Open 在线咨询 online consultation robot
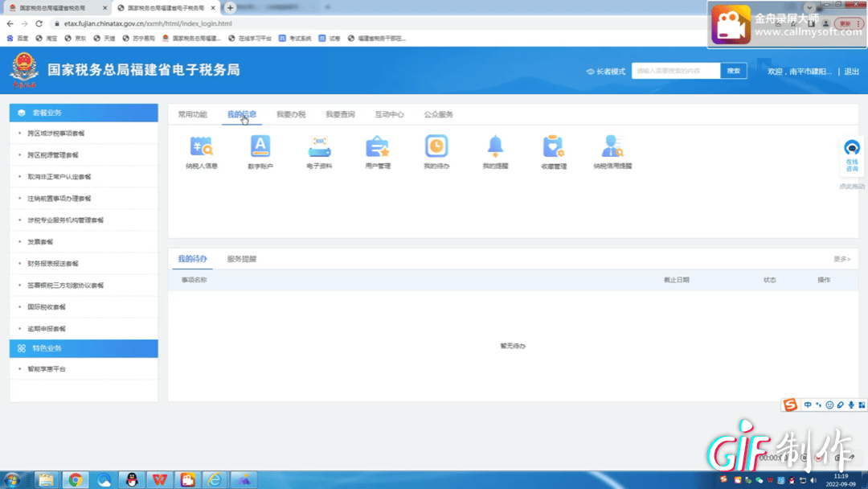The image size is (868, 489). click(852, 155)
